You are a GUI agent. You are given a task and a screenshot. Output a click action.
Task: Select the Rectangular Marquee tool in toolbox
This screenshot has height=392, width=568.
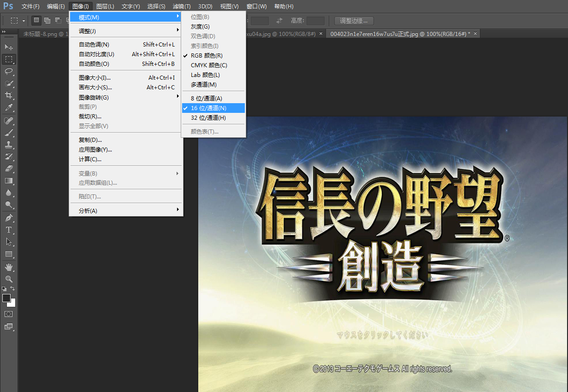(x=9, y=59)
